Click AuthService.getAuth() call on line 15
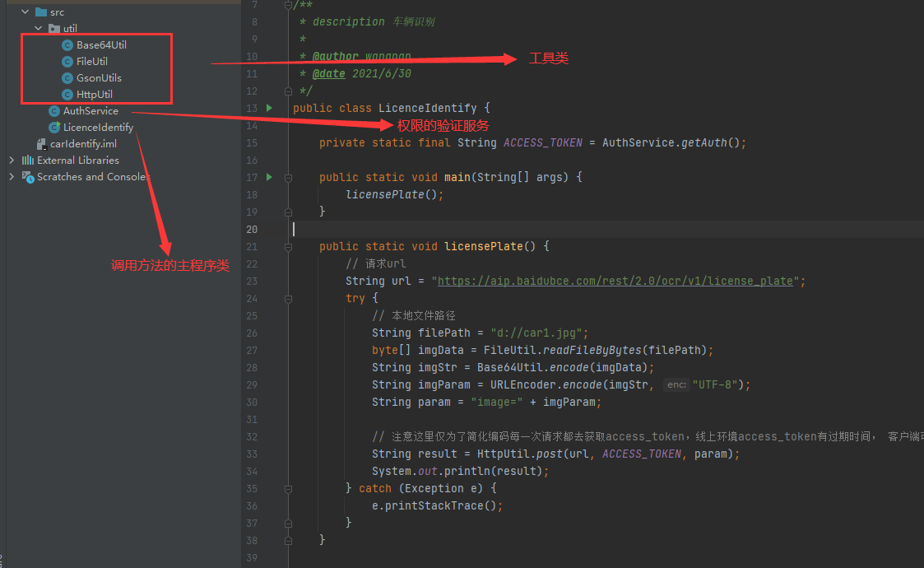The image size is (924, 568). click(671, 142)
